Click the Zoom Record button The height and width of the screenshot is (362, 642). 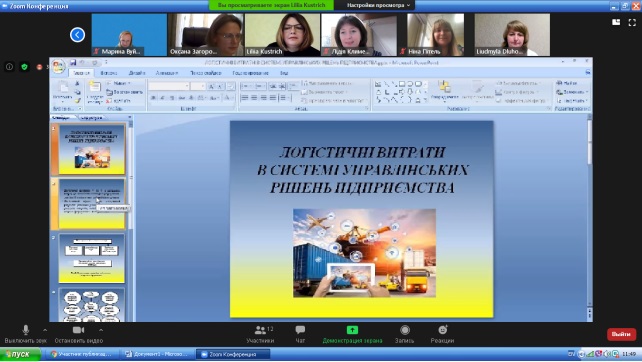click(405, 334)
